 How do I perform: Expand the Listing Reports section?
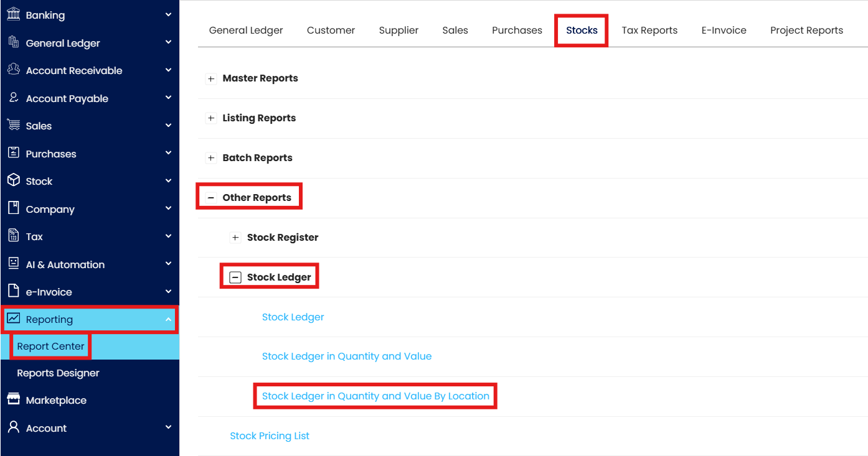(x=211, y=119)
